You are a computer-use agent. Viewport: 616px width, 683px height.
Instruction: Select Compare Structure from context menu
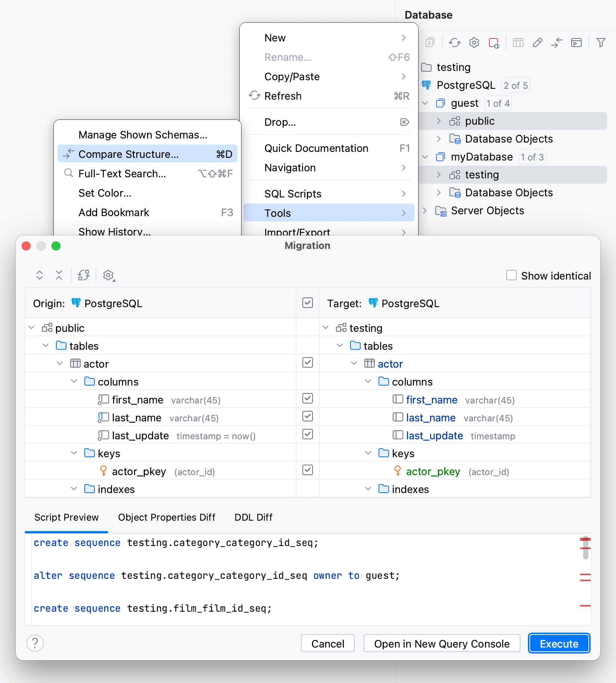tap(128, 154)
